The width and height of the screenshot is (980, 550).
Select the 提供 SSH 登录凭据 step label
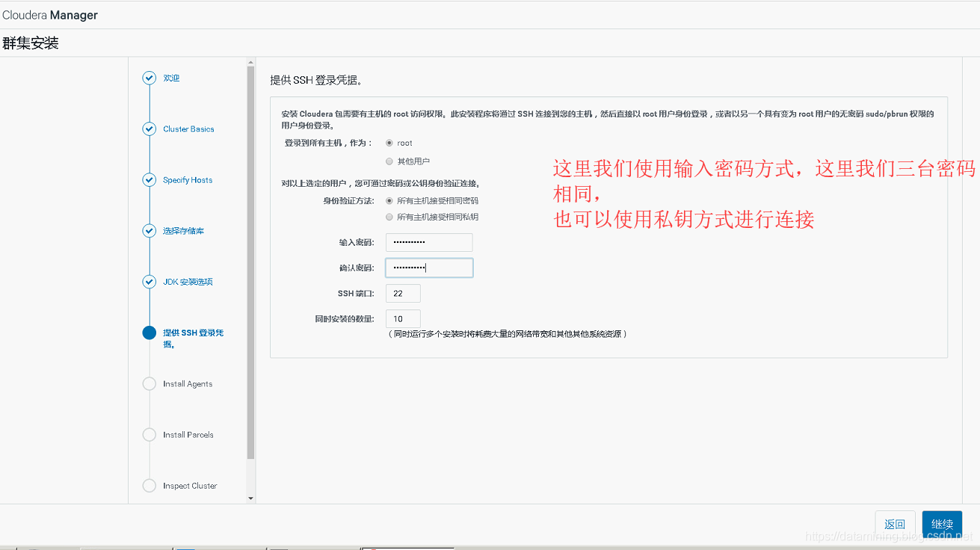(x=193, y=339)
